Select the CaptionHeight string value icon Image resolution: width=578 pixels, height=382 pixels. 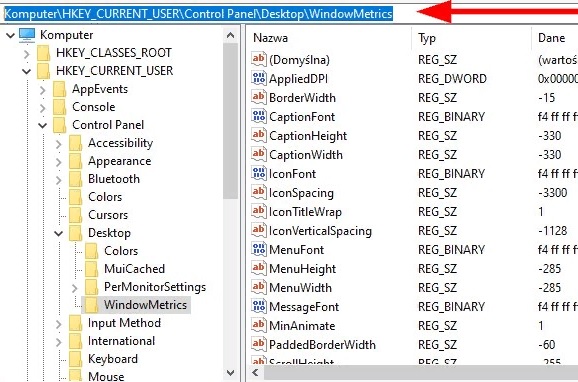tap(259, 135)
